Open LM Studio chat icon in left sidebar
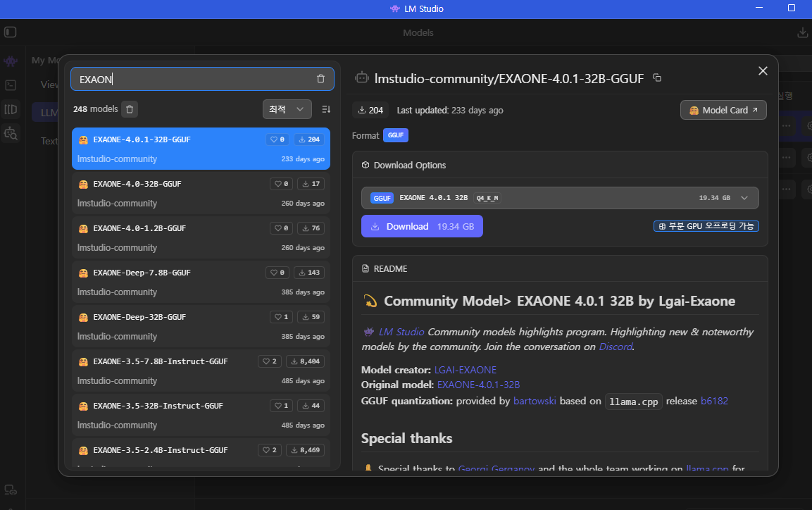Screen dimensions: 812x510 11,61
